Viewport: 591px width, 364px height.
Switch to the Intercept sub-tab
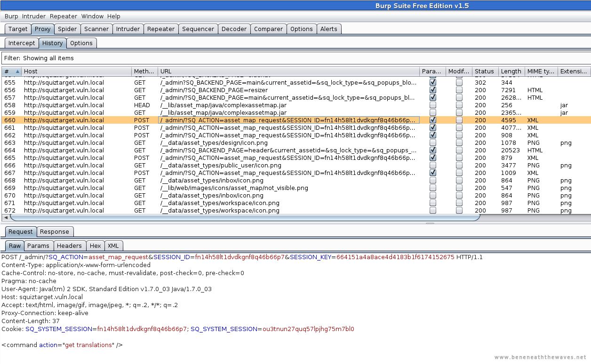tap(22, 43)
